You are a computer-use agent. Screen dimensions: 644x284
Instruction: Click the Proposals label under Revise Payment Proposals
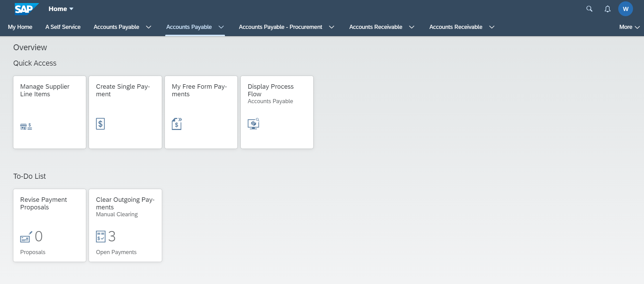coord(33,252)
